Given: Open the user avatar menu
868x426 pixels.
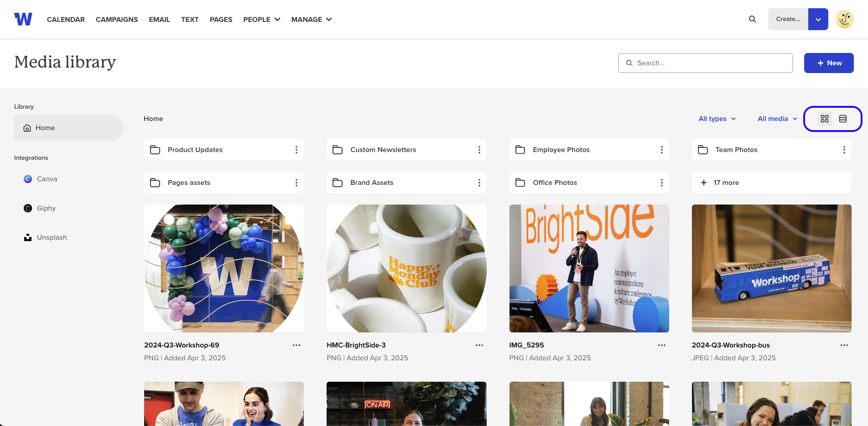Looking at the screenshot, I should click(x=845, y=19).
